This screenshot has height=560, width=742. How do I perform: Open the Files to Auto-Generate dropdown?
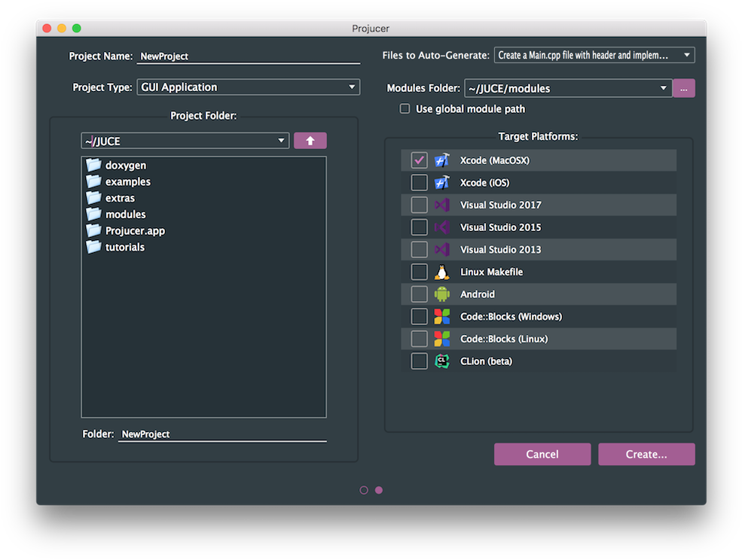tap(594, 54)
